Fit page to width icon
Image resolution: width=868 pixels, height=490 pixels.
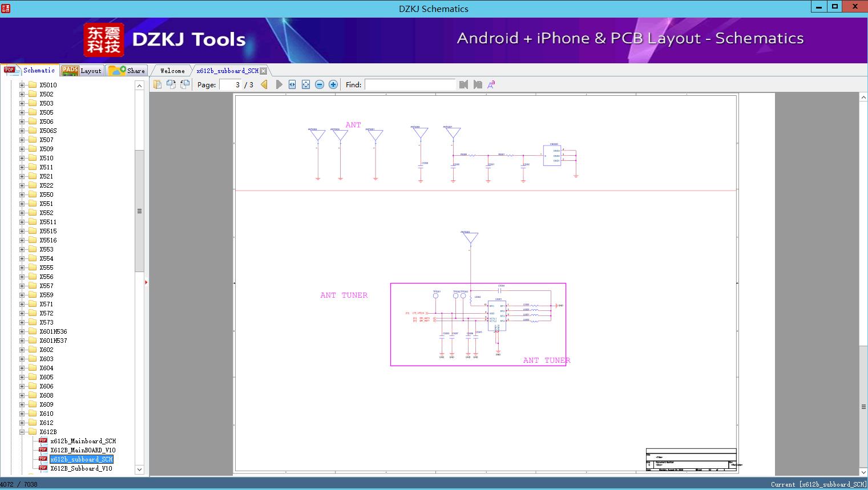292,84
